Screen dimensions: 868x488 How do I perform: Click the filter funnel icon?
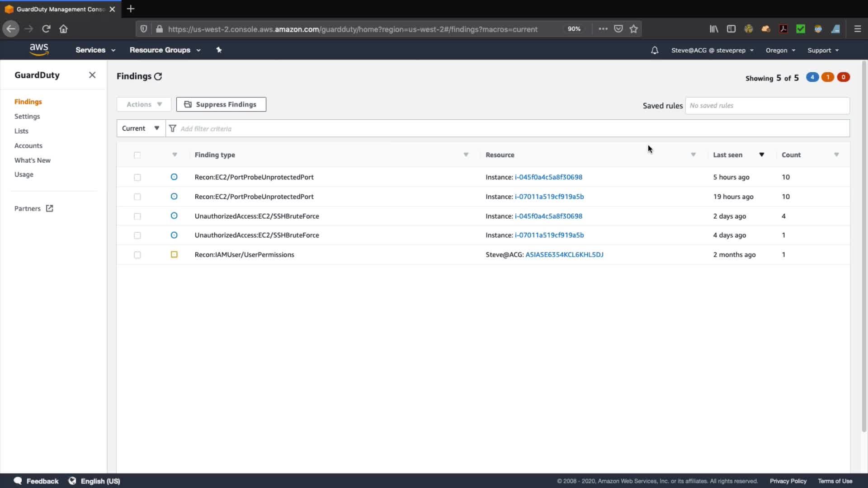(172, 128)
